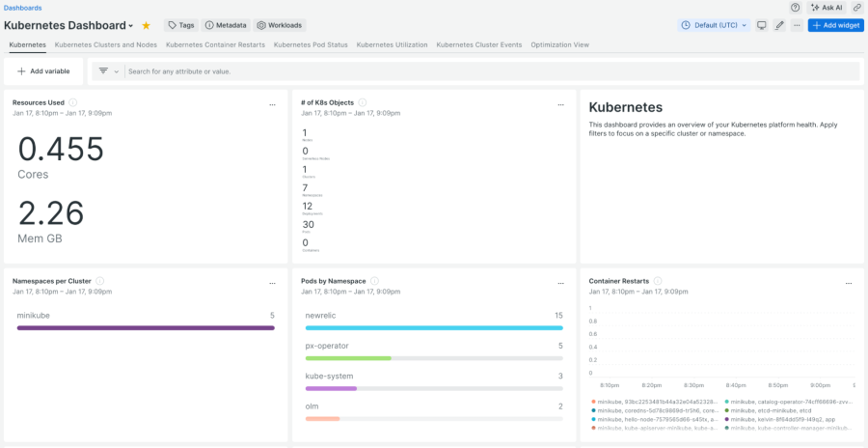868x448 pixels.
Task: Enter TV mode with monitor icon
Action: [762, 25]
